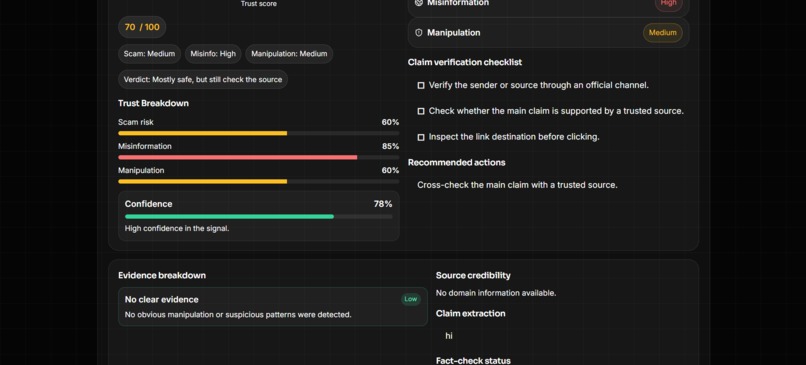Screen dimensions: 806x365
Task: Click the Misinfo: High chip
Action: click(213, 54)
